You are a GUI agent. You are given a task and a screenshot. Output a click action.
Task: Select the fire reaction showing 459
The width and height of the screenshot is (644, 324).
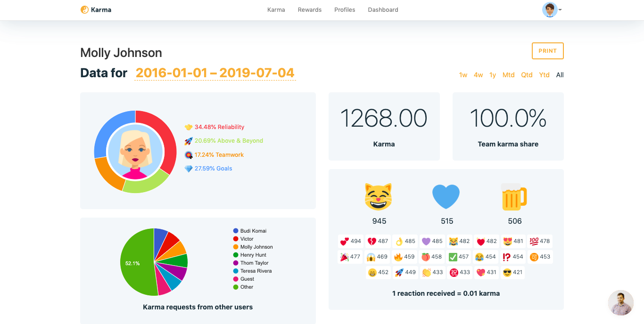[x=405, y=257]
